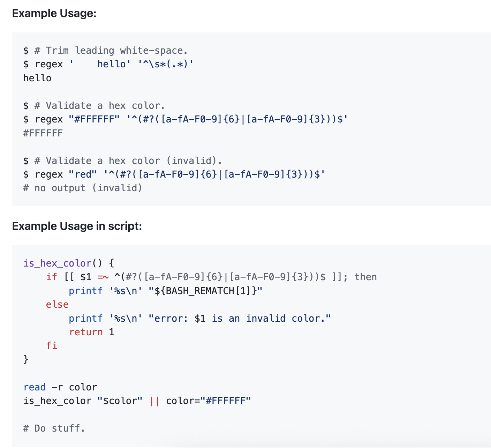The width and height of the screenshot is (491, 448).
Task: Click the "Example Usage in script:" heading
Action: pyautogui.click(x=77, y=226)
